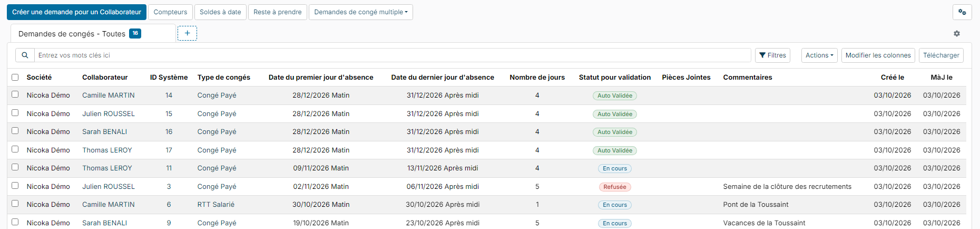Click Créer une demande pour un Collaborateur
Screen dimensions: 980x229
[x=76, y=12]
